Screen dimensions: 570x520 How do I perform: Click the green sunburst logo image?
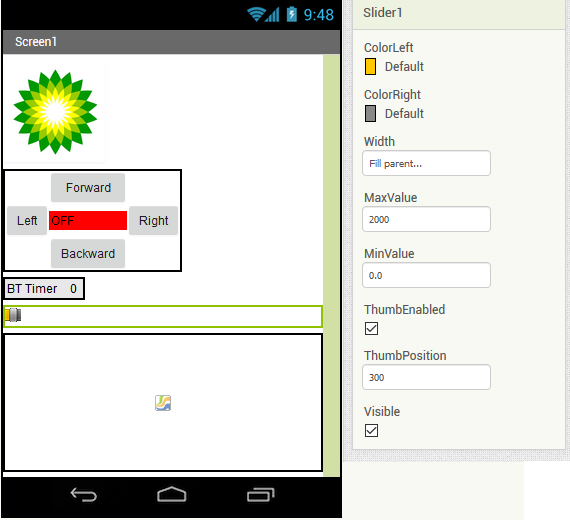pos(55,112)
